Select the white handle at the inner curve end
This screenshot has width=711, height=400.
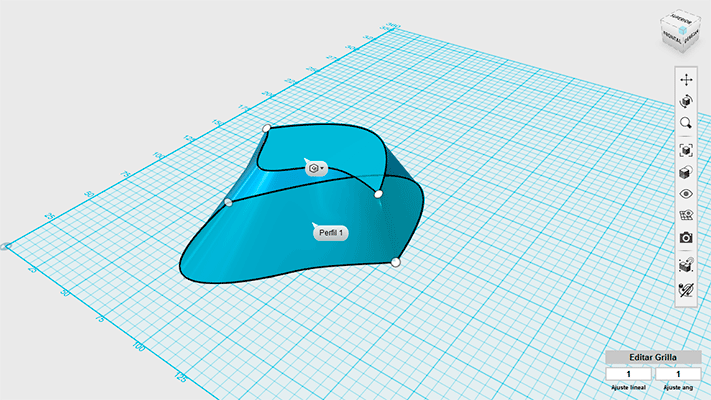tap(378, 194)
